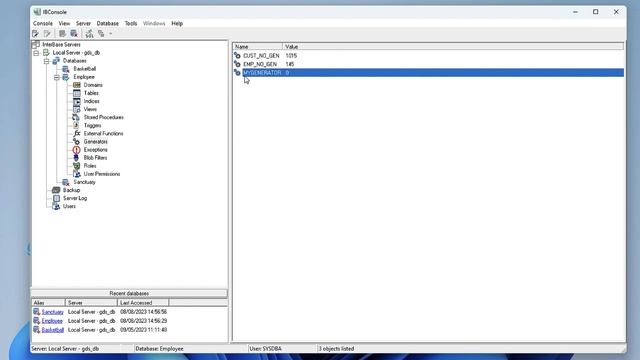Collapse the Local Server - gds_db node
Viewport: 640px width, 360px height.
tap(36, 53)
